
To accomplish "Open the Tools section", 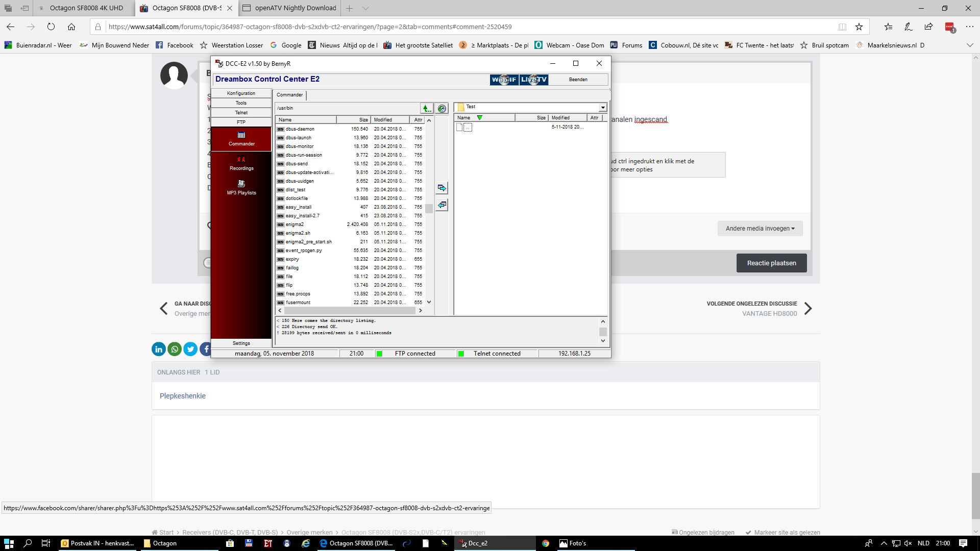I will pos(241,103).
